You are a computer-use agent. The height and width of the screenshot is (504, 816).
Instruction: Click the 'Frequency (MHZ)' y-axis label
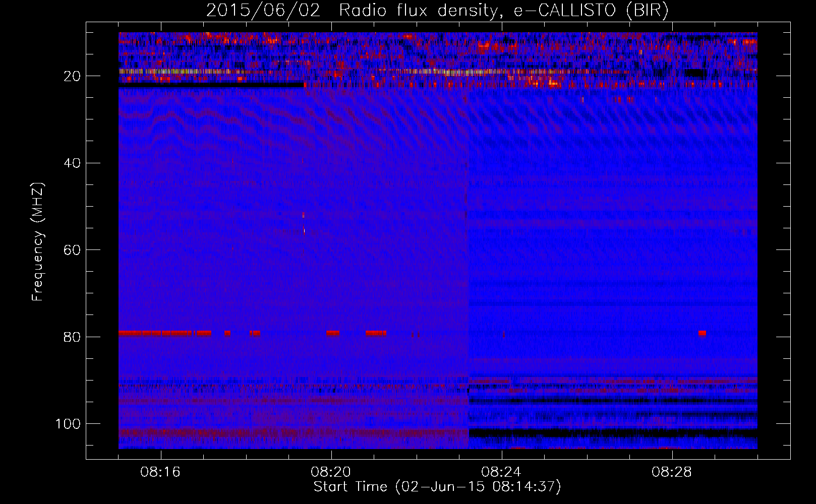point(38,241)
